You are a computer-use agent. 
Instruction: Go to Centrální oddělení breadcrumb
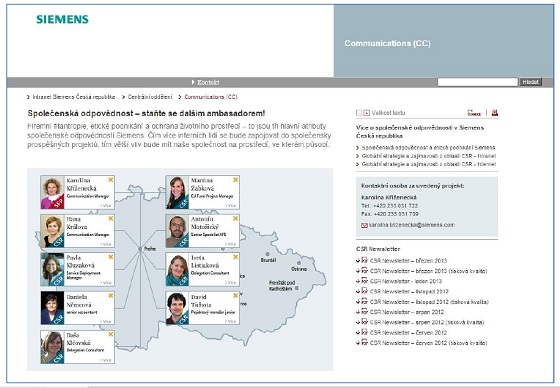[150, 97]
